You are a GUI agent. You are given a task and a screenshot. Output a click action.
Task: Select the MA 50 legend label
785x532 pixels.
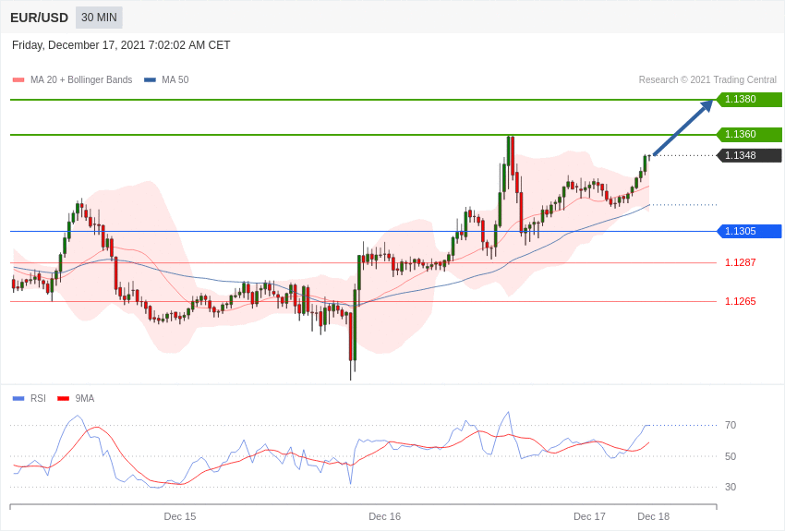pos(175,79)
